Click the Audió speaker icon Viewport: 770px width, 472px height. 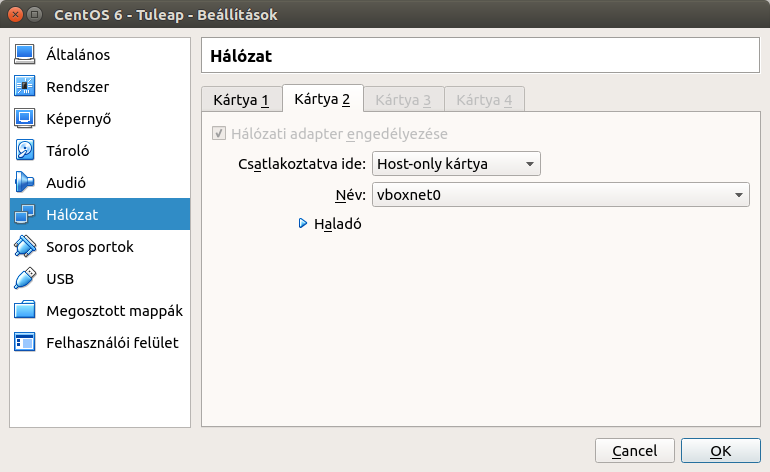25,182
